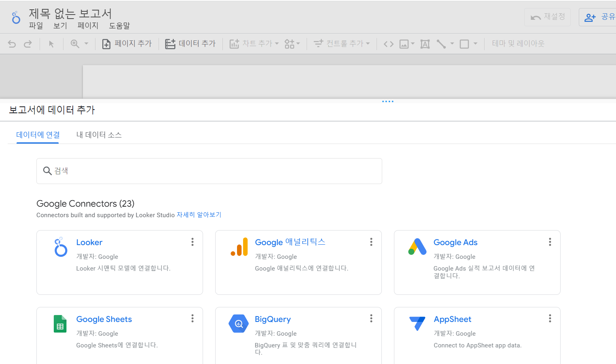The height and width of the screenshot is (364, 616).
Task: Click the Google Ads connector icon
Action: coord(417,246)
